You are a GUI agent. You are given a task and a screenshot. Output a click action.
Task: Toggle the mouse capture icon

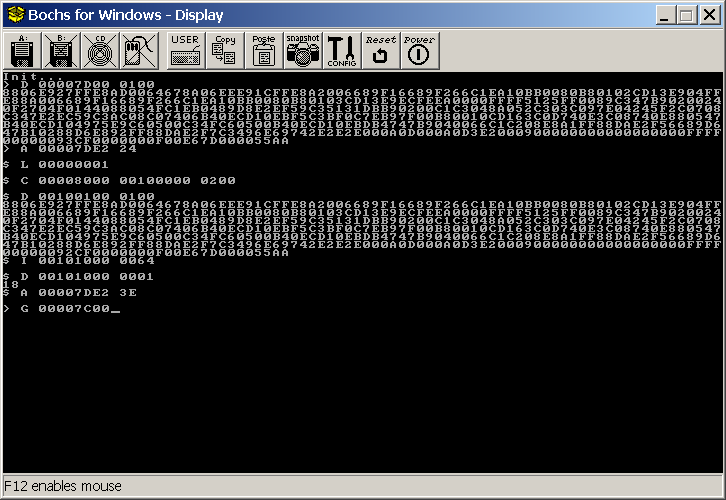pyautogui.click(x=139, y=50)
